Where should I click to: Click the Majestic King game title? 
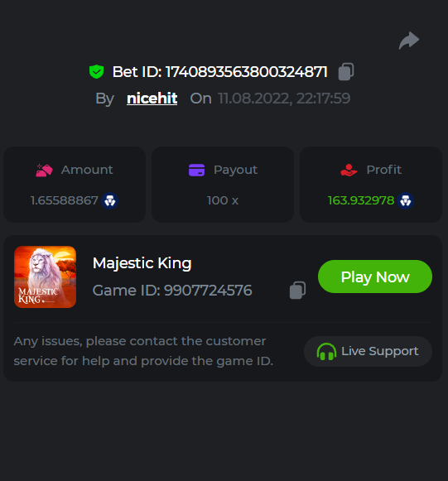142,263
